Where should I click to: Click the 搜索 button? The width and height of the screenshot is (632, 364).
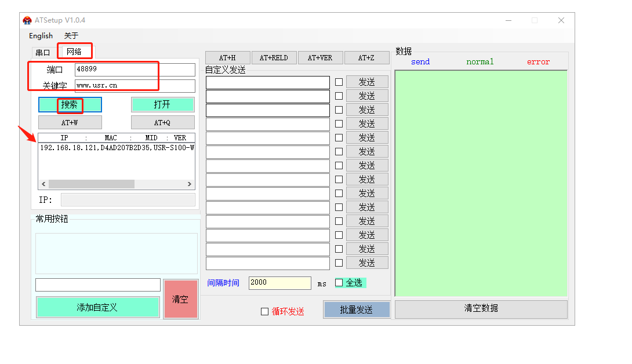pyautogui.click(x=70, y=105)
